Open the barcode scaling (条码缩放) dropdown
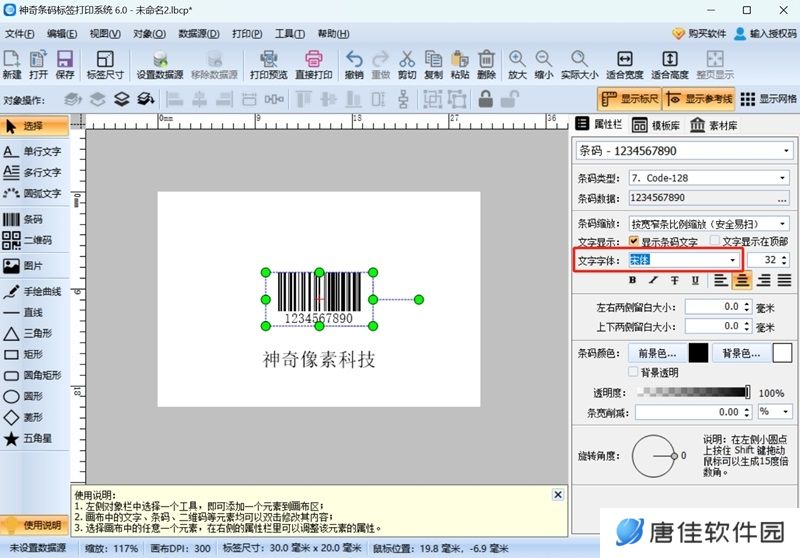Image resolution: width=800 pixels, height=558 pixels. [x=782, y=223]
